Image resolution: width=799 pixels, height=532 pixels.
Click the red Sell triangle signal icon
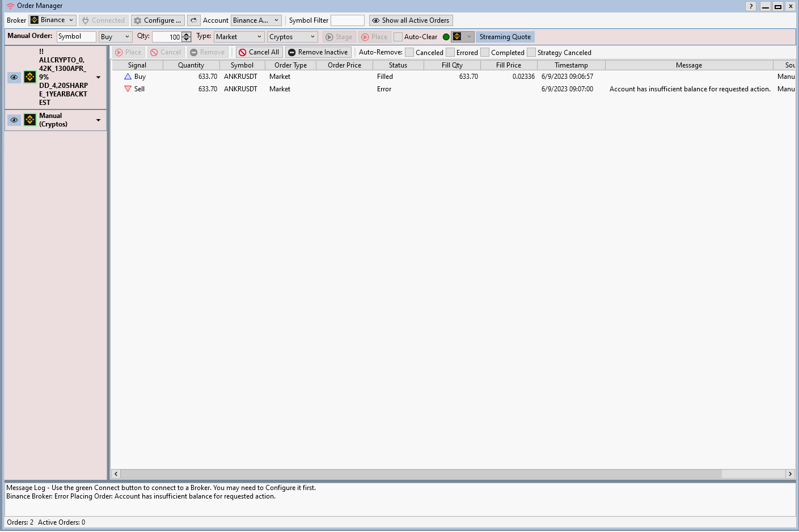click(x=128, y=89)
